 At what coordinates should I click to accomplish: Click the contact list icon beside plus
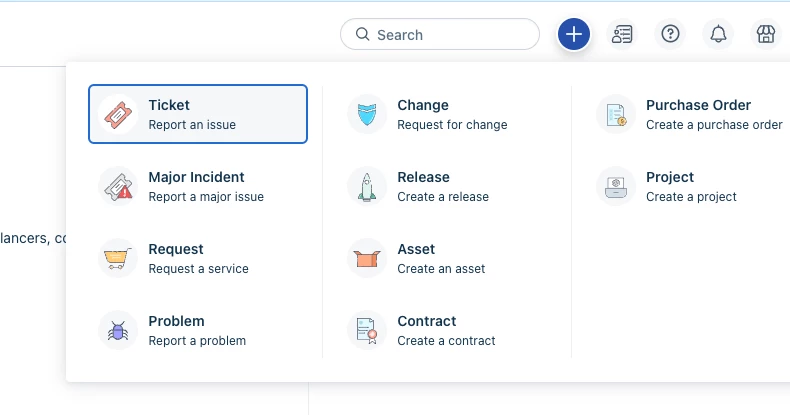[x=622, y=34]
